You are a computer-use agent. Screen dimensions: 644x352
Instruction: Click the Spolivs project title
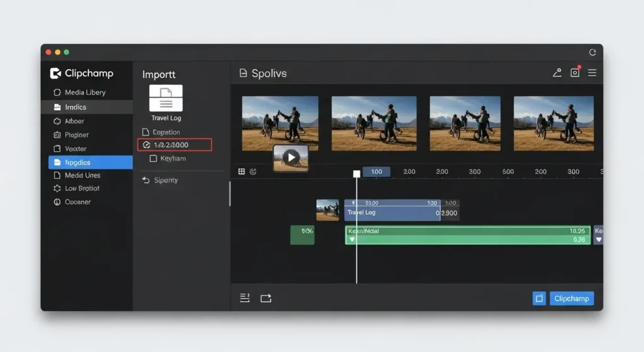(269, 73)
